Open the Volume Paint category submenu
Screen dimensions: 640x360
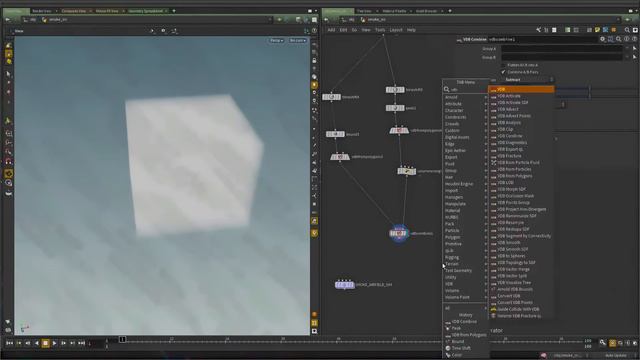click(457, 297)
